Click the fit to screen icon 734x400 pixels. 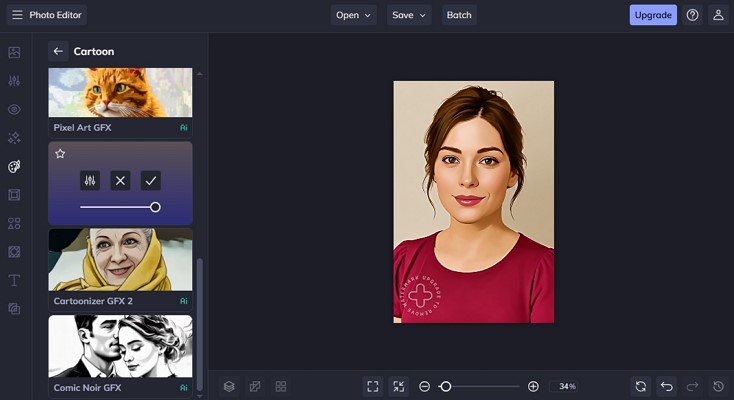(x=373, y=386)
